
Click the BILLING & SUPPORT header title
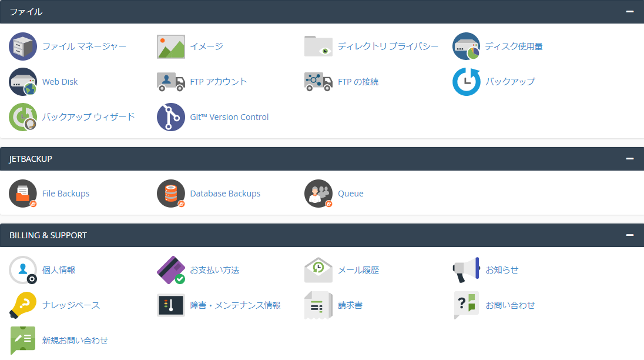coord(48,235)
